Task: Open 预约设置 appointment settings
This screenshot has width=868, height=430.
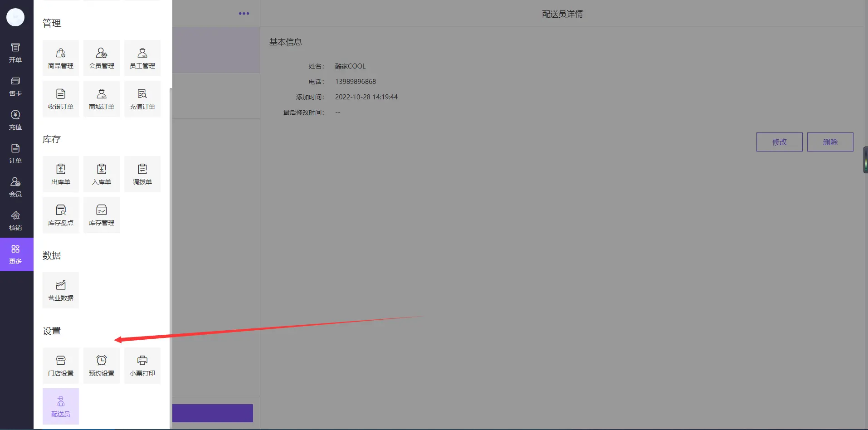Action: [102, 366]
